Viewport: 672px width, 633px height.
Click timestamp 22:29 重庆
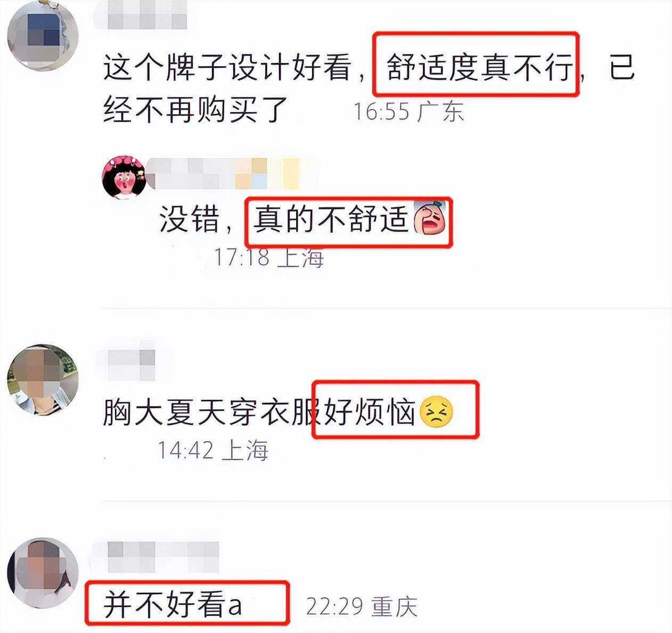pyautogui.click(x=362, y=606)
